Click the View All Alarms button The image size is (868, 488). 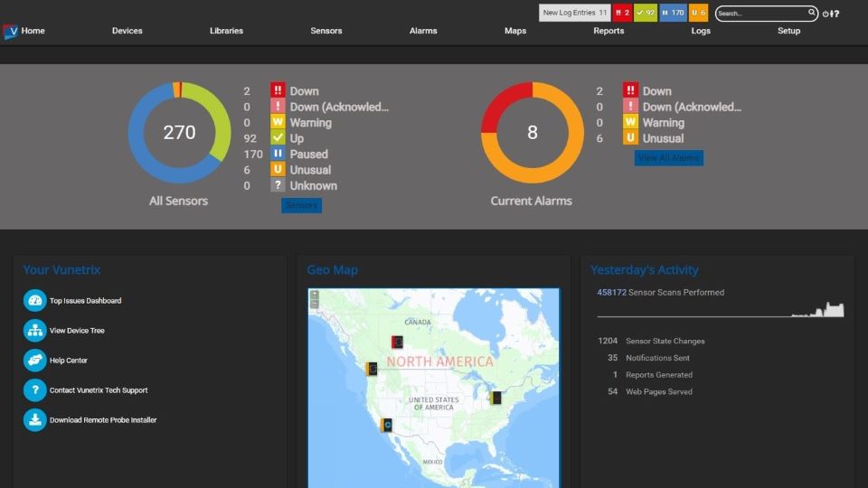pos(669,157)
